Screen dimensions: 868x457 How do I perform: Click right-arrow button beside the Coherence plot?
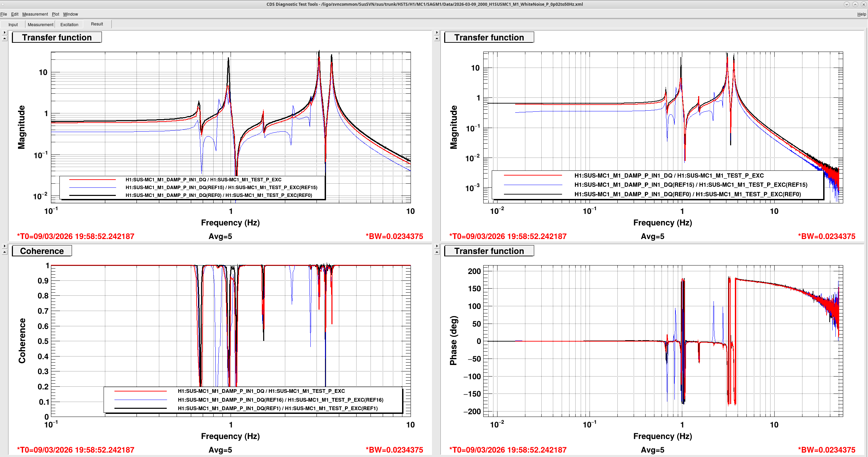point(4,246)
